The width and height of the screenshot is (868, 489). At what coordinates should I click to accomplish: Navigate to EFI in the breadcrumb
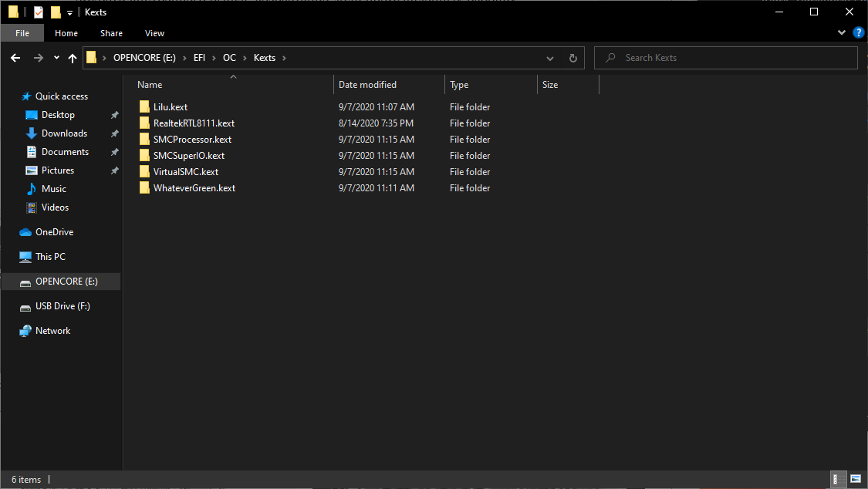click(x=199, y=58)
